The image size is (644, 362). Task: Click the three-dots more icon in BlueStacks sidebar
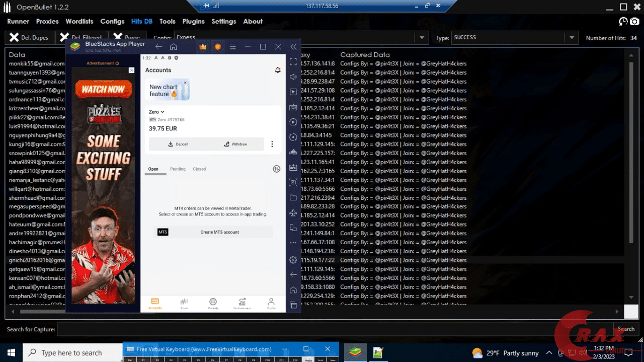pyautogui.click(x=293, y=243)
